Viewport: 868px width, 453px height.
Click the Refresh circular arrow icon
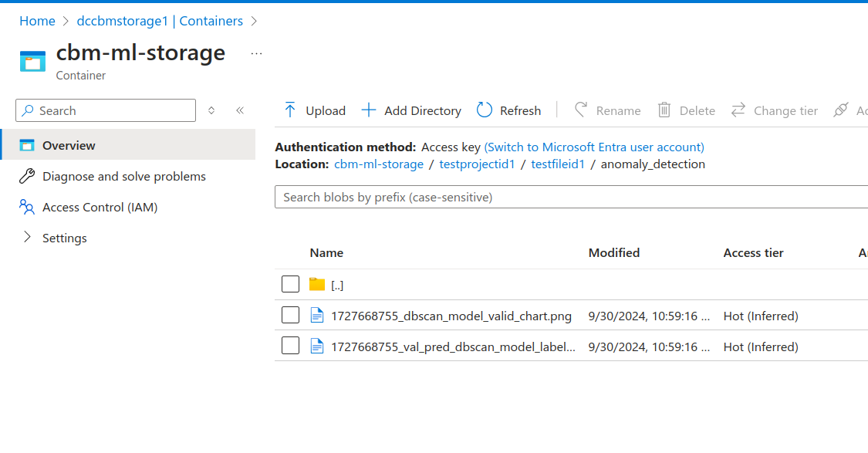tap(485, 110)
